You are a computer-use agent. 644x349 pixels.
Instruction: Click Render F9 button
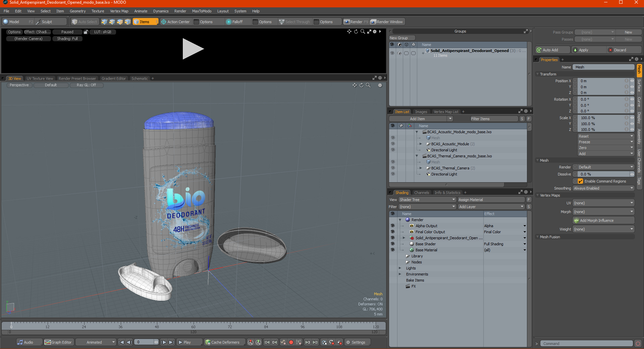click(x=356, y=22)
